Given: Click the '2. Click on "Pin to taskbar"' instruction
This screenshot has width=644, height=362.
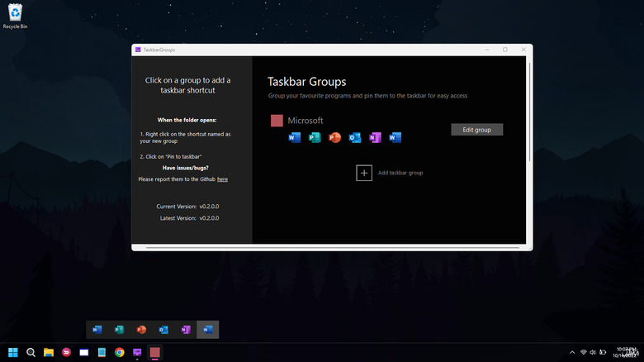Looking at the screenshot, I should click(x=170, y=157).
